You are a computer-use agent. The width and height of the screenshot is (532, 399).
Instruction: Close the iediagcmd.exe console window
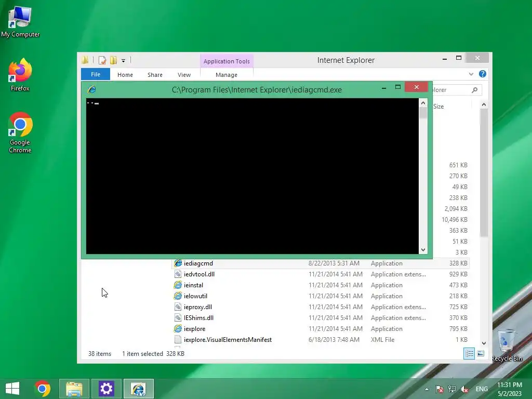pos(416,87)
